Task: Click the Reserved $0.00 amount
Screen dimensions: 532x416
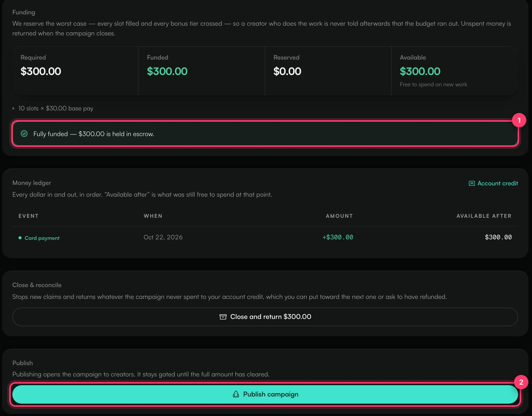Action: [287, 71]
